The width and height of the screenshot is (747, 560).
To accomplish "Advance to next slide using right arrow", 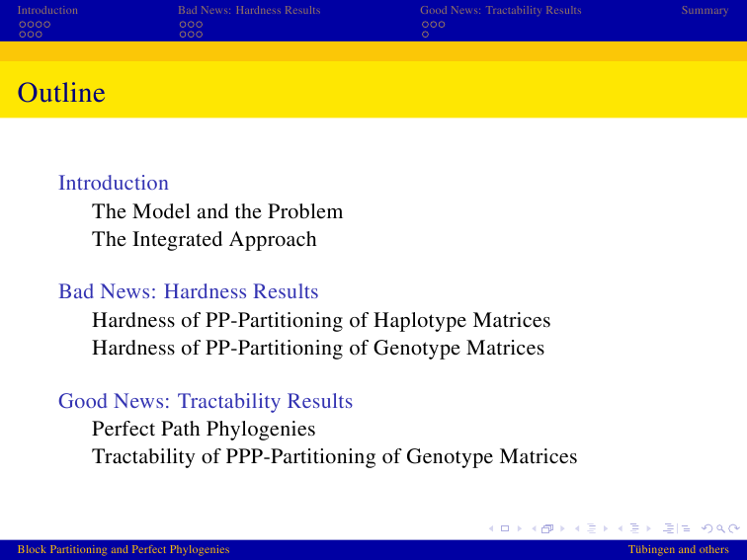I will [x=520, y=528].
